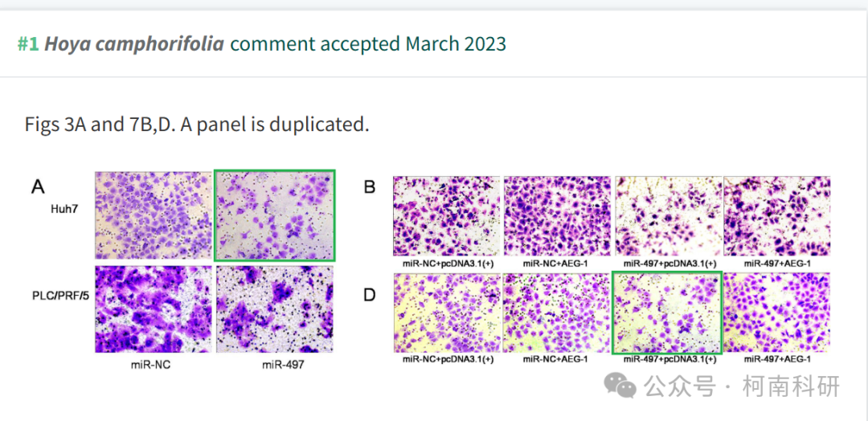Open row B miR-NC+pcDNA3.1(+) image
The height and width of the screenshot is (421, 868).
447,216
